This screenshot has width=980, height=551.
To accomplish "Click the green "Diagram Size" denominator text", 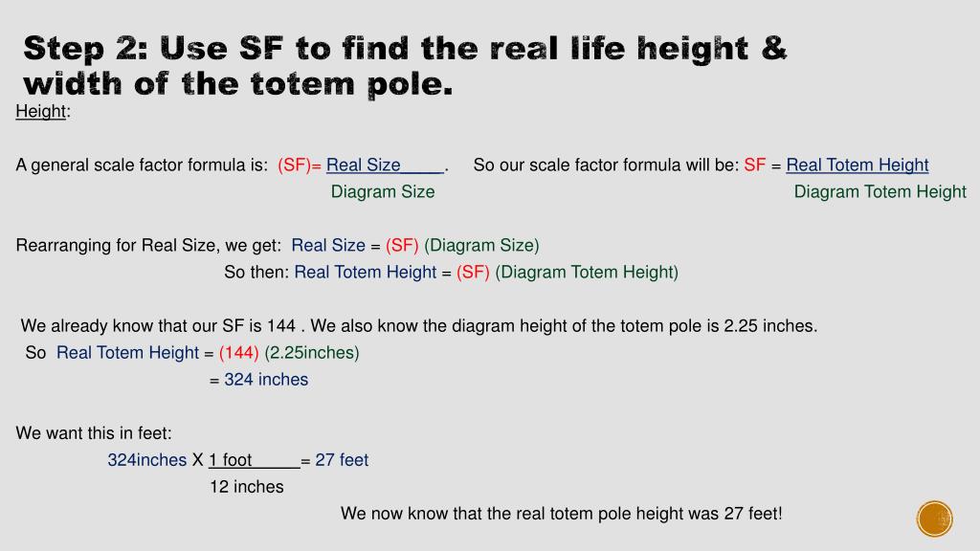I will coord(383,191).
